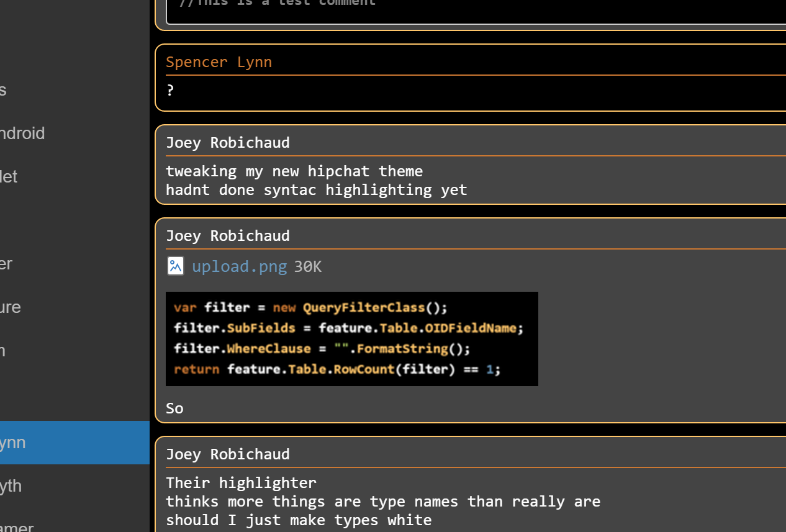Open the upload.png attachment link
Screen dimensions: 786x532
pos(239,266)
